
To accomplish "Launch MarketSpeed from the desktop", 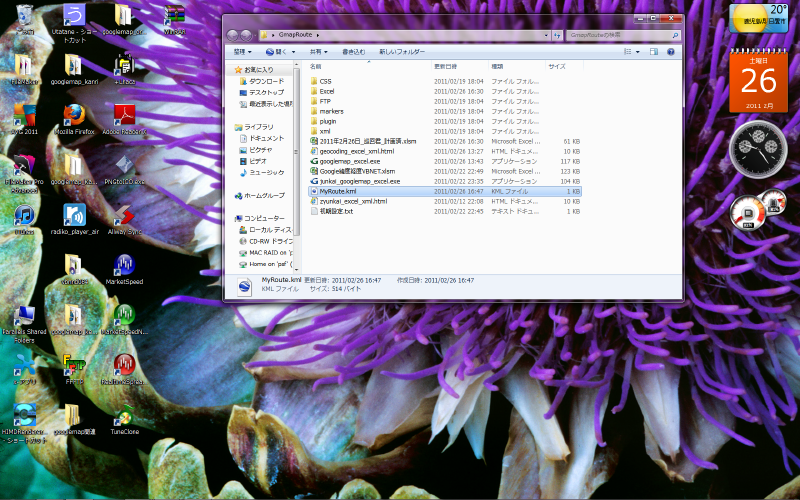I will click(x=124, y=267).
